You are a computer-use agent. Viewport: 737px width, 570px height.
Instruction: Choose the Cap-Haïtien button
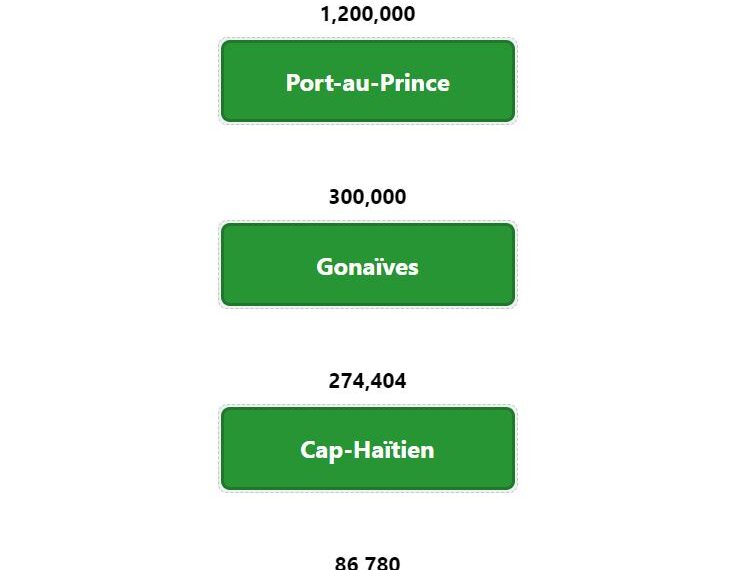click(x=368, y=448)
